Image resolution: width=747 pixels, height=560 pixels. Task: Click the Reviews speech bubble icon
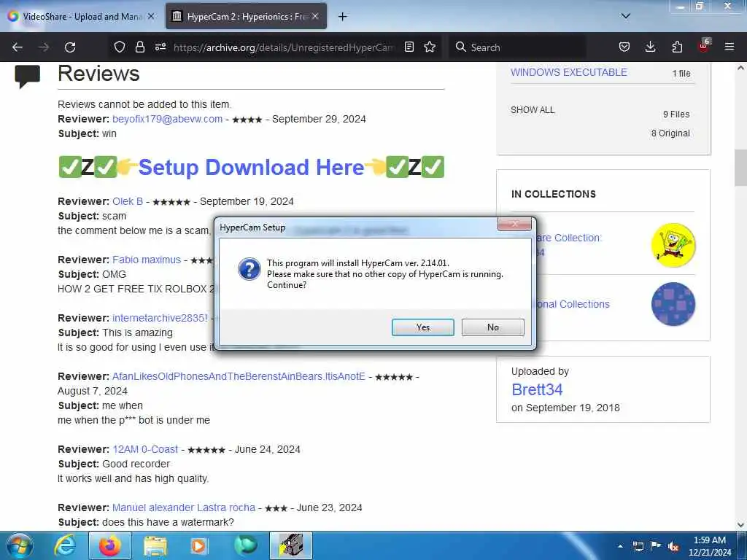[x=28, y=76]
